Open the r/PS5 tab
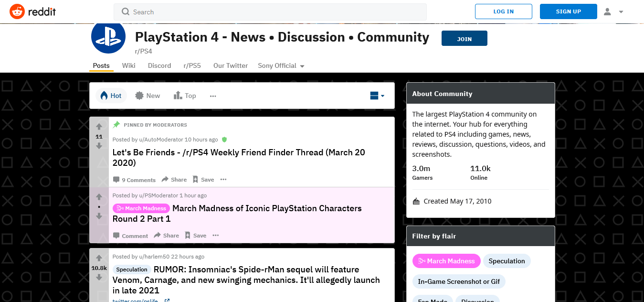The width and height of the screenshot is (644, 302). pyautogui.click(x=192, y=65)
